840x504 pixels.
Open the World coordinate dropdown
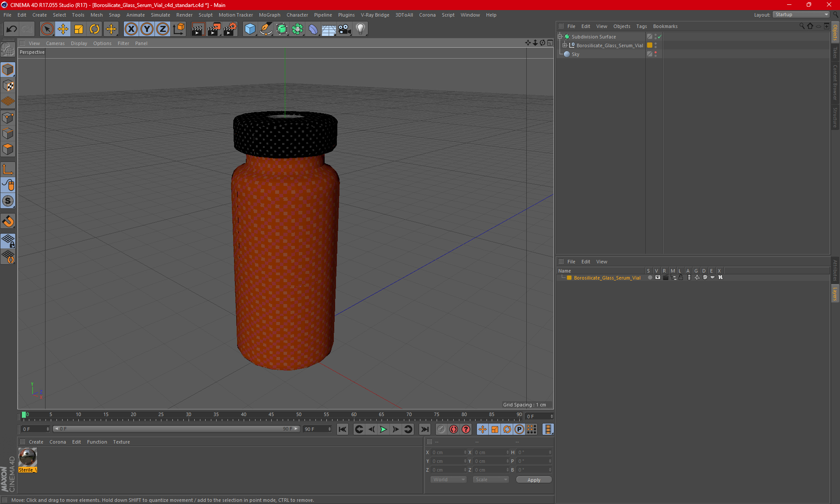coord(448,479)
